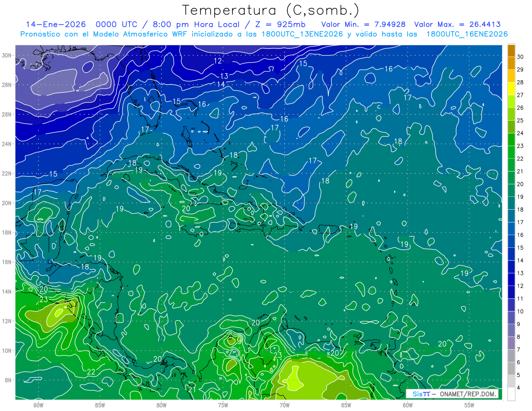
Task: Click the "ONAMET/REP.DOM." credit label
Action: 467,394
